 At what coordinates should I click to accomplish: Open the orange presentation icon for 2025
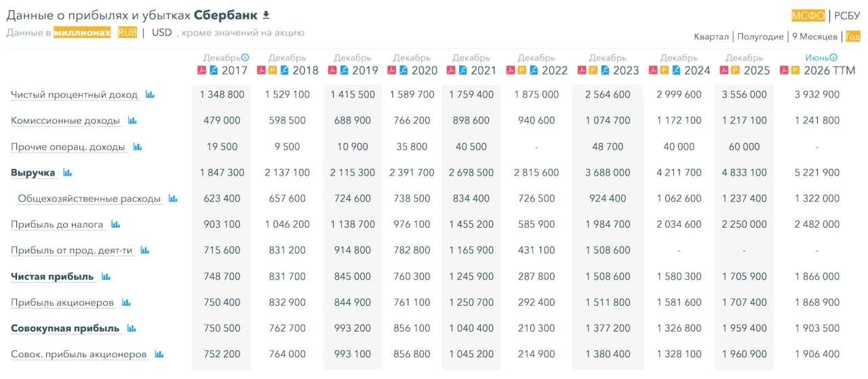pyautogui.click(x=736, y=70)
